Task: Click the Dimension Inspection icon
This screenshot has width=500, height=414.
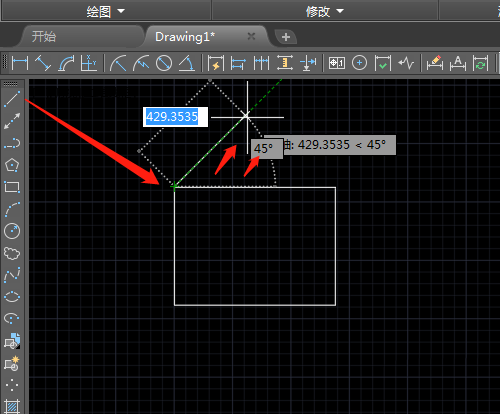Action: pos(382,63)
